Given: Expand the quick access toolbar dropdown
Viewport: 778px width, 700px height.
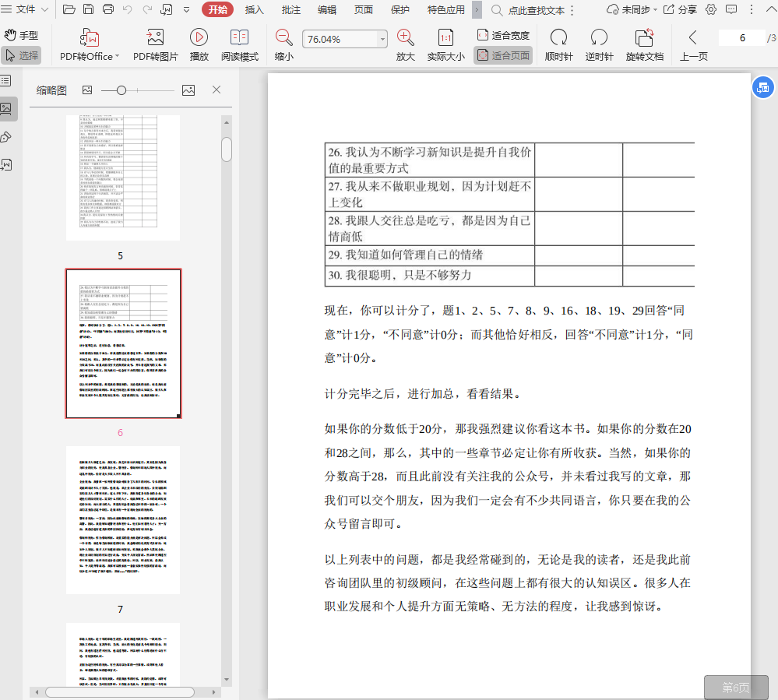Looking at the screenshot, I should 187,9.
